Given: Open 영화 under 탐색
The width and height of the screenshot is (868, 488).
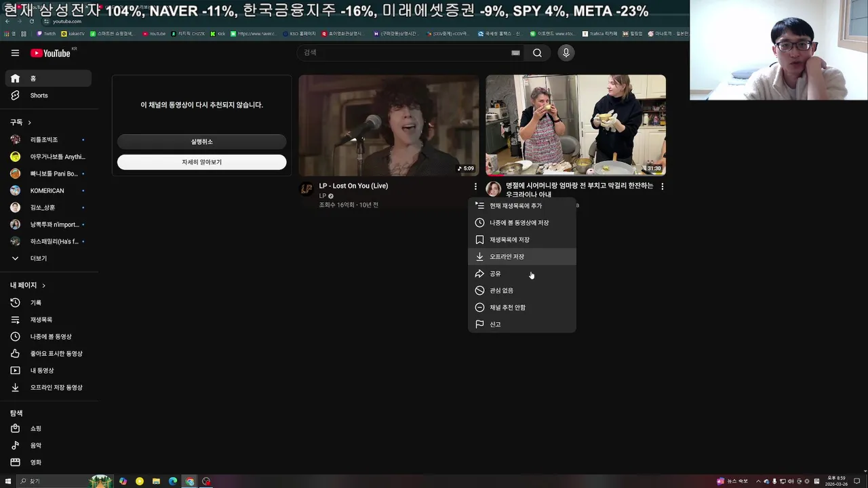Looking at the screenshot, I should [x=48, y=462].
